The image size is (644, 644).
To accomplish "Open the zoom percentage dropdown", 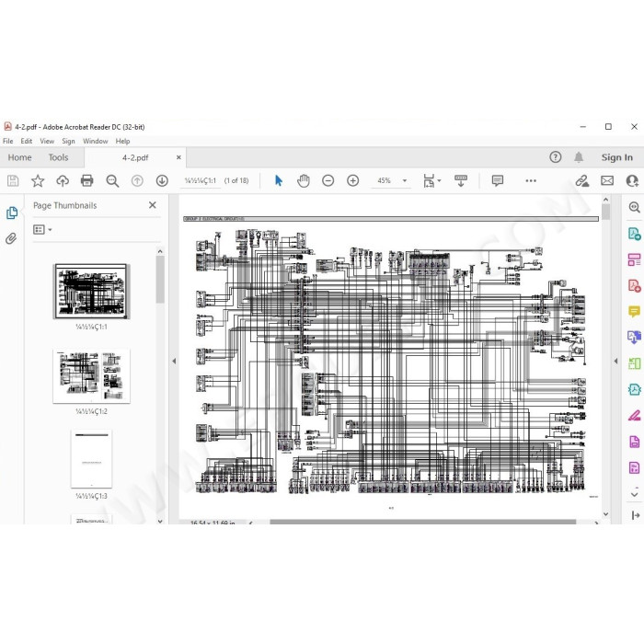I will click(x=405, y=180).
